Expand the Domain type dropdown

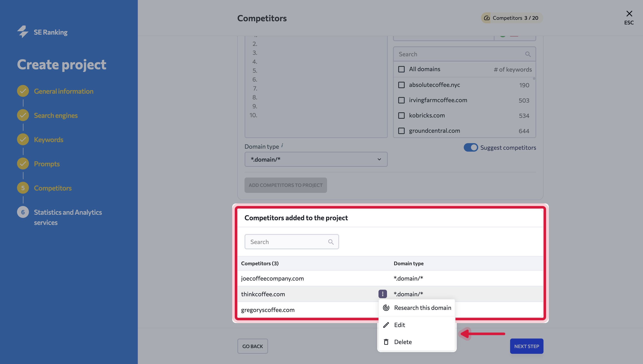tap(316, 159)
